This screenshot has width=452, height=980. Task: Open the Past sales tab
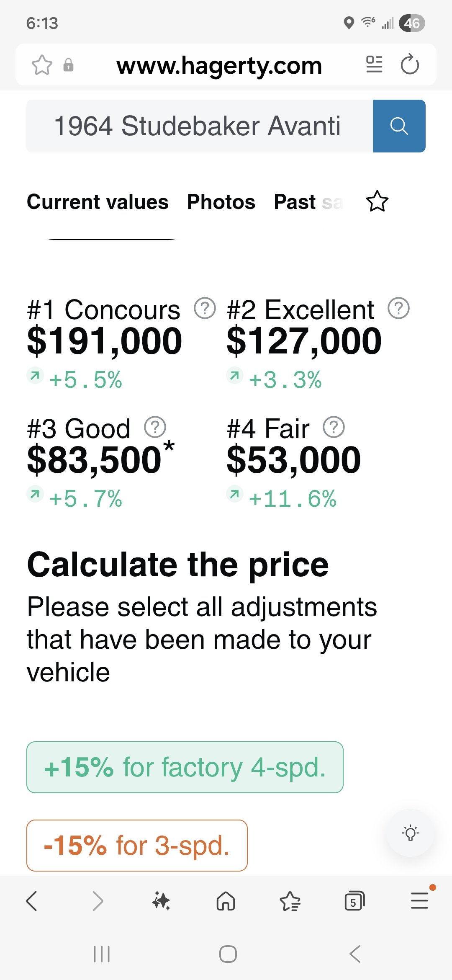308,202
